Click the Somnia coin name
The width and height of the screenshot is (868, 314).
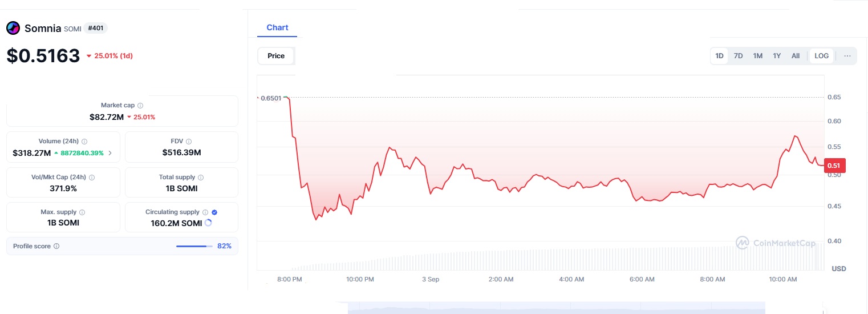[43, 28]
